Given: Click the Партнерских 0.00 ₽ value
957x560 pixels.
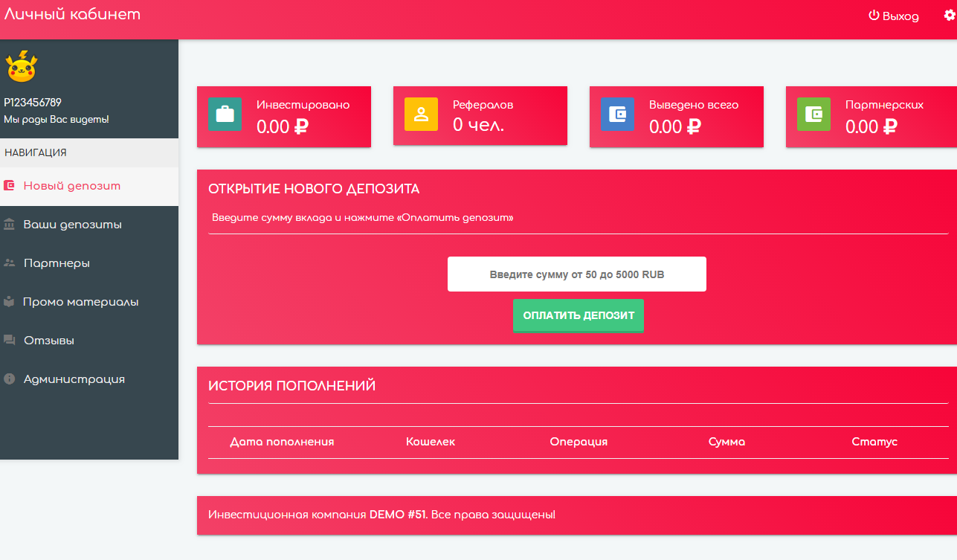Looking at the screenshot, I should [x=871, y=126].
